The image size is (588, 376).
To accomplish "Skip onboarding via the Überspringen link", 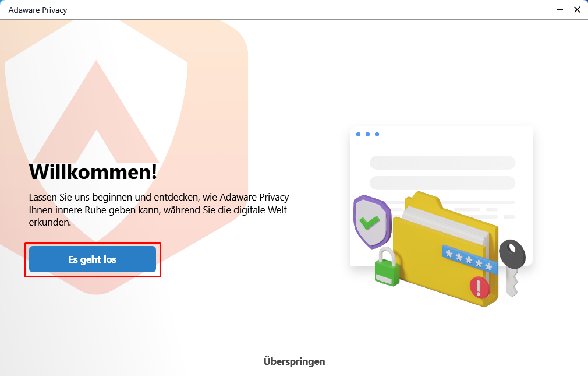I will pos(295,361).
